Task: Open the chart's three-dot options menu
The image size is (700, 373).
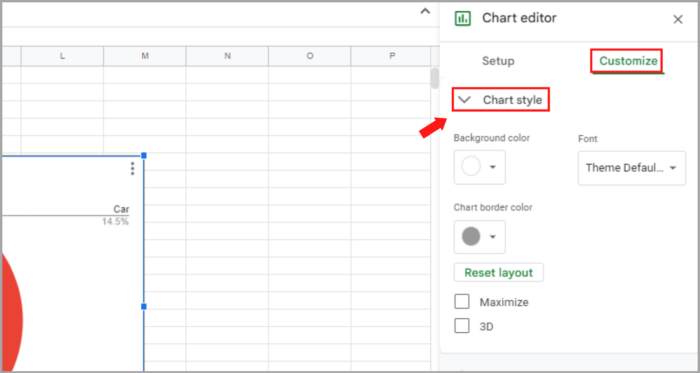Action: pos(132,169)
